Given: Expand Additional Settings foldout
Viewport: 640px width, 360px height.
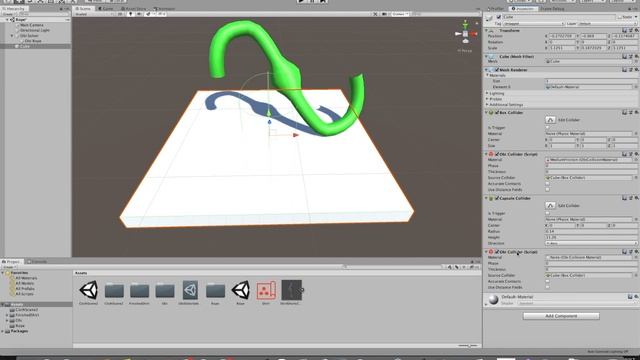Looking at the screenshot, I should 487,105.
